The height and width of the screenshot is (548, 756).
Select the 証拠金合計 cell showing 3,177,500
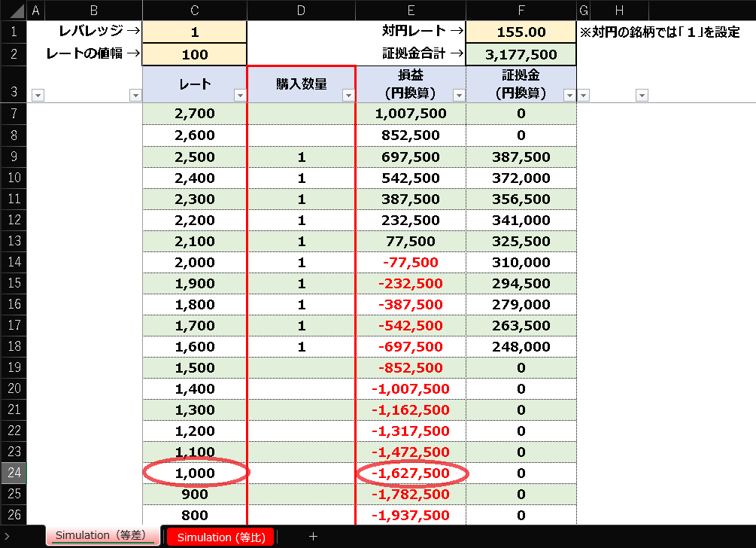point(521,54)
